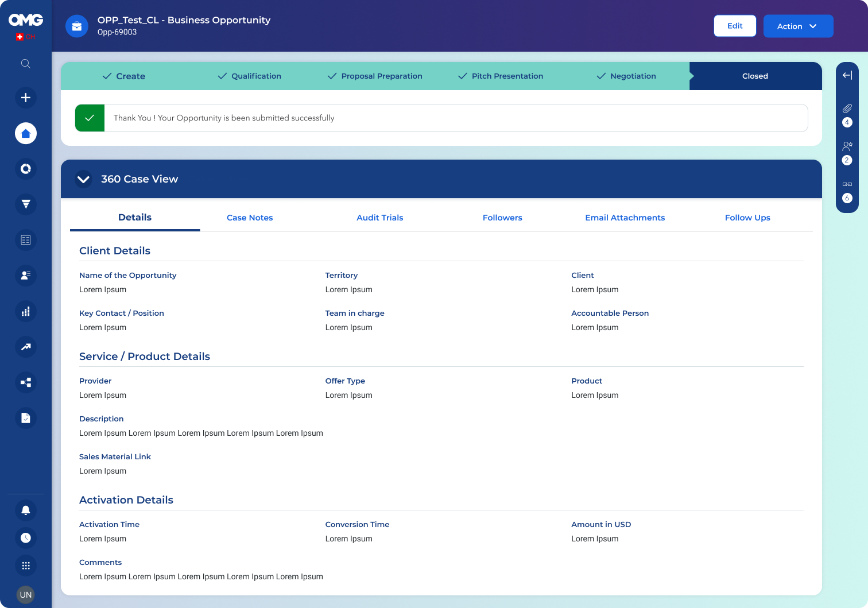This screenshot has width=868, height=608.
Task: Go to Home via sidebar icon
Action: click(x=26, y=133)
